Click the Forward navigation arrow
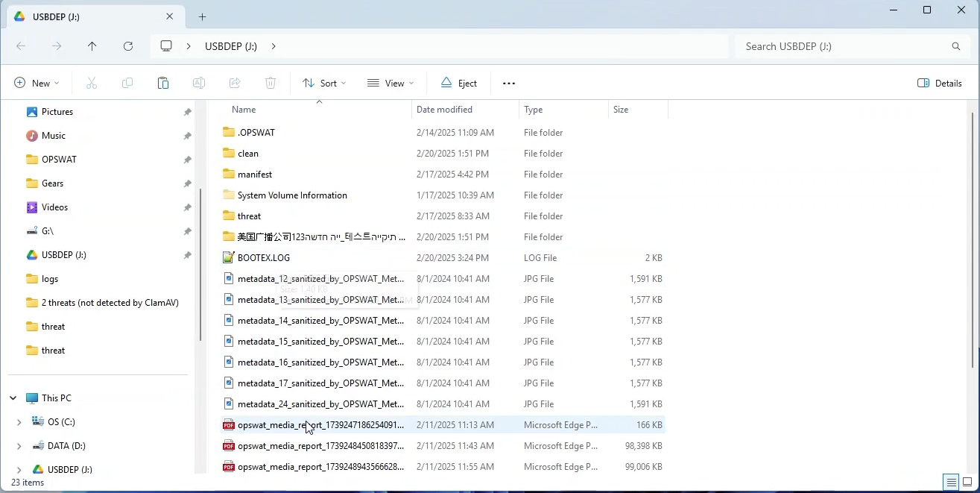Image resolution: width=980 pixels, height=493 pixels. click(57, 46)
